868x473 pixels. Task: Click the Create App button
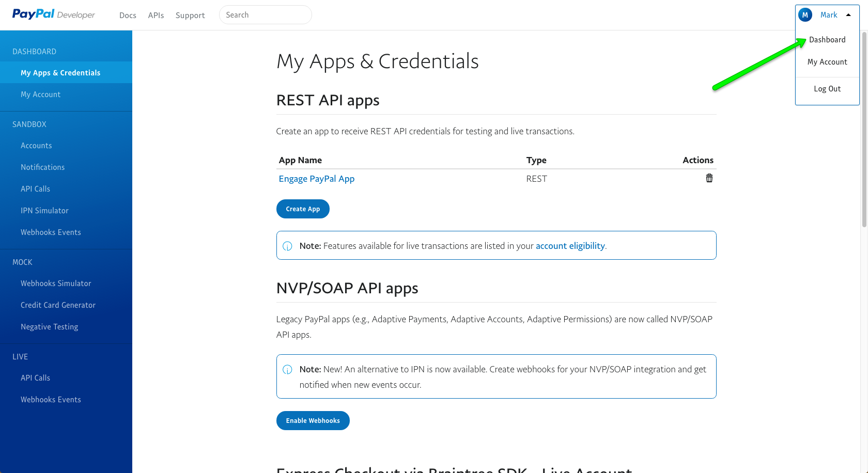[x=303, y=209]
